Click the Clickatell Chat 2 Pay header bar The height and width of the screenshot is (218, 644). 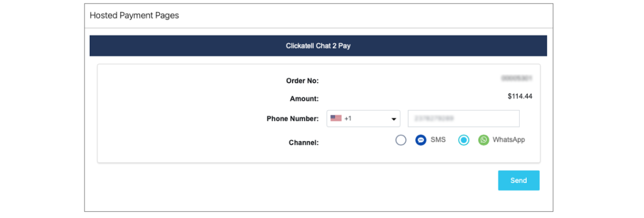tap(319, 46)
